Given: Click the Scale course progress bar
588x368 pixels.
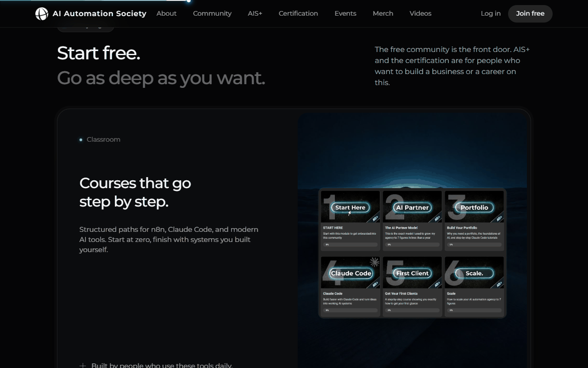Looking at the screenshot, I should pyautogui.click(x=475, y=310).
